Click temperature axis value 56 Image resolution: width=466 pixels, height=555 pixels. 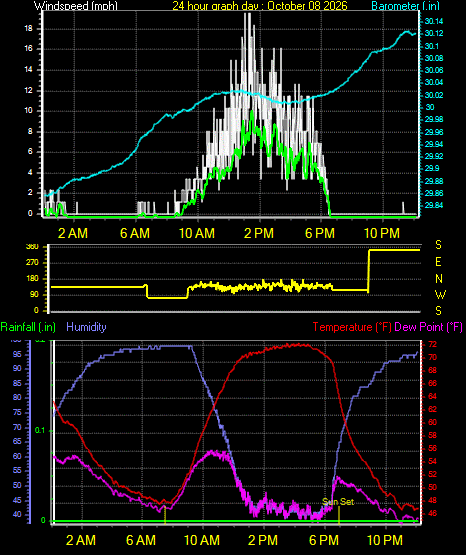[x=432, y=448]
